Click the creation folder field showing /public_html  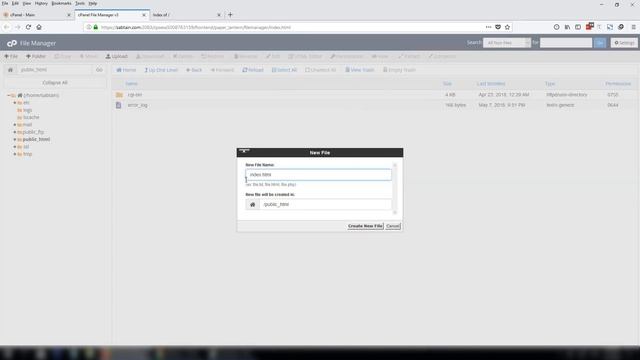click(325, 204)
